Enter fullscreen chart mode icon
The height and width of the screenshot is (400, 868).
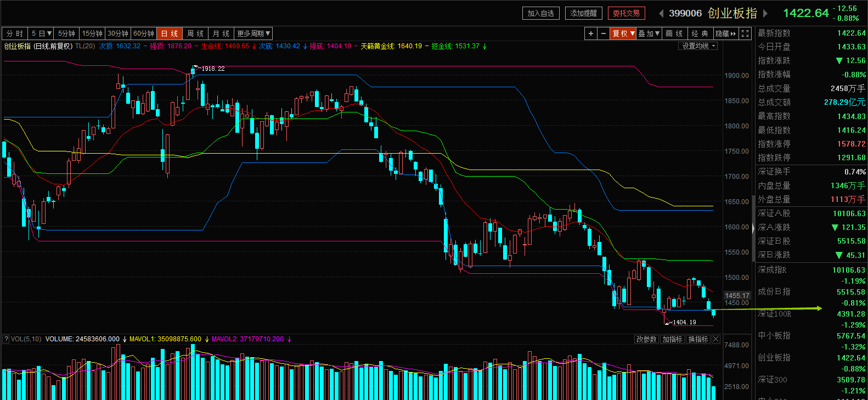pos(745,33)
